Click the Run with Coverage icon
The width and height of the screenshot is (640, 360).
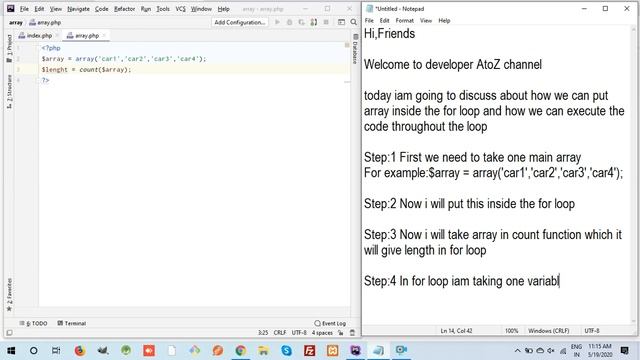(x=301, y=22)
